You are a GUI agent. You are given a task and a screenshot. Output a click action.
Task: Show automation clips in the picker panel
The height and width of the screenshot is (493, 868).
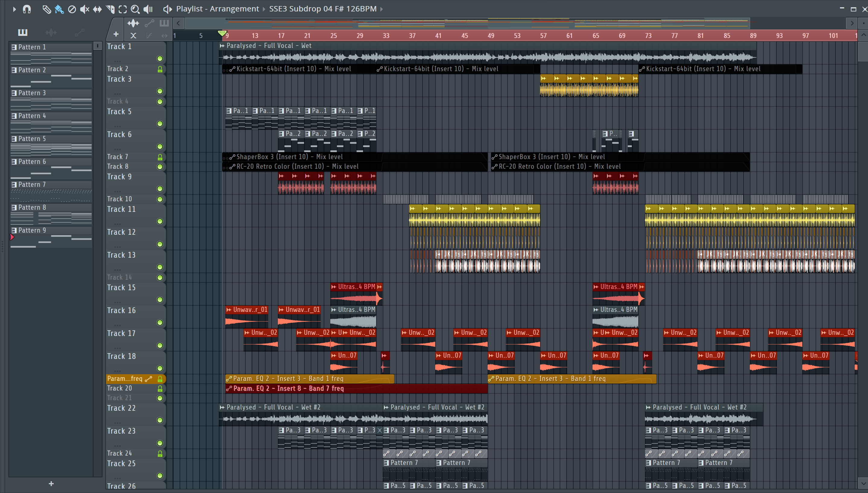pos(80,32)
